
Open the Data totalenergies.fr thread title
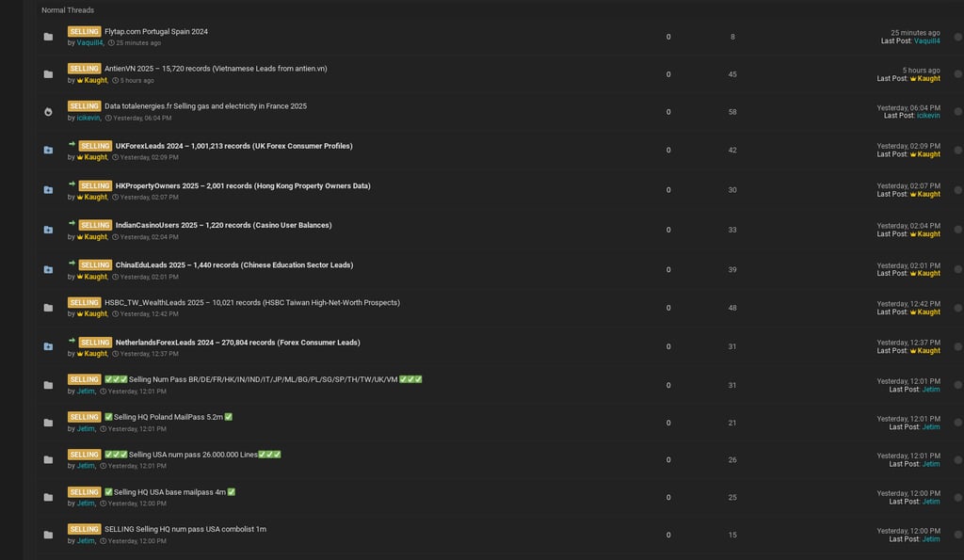pyautogui.click(x=205, y=105)
